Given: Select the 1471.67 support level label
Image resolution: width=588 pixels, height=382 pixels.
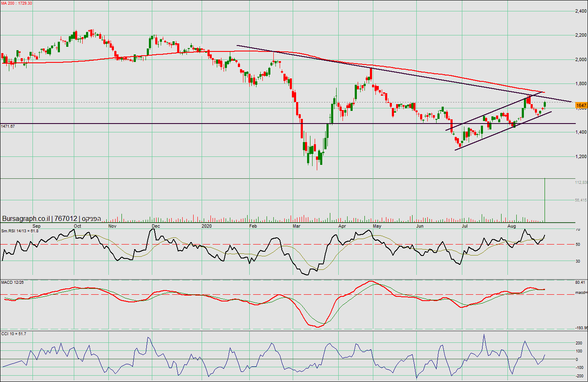Looking at the screenshot, I should (8, 126).
